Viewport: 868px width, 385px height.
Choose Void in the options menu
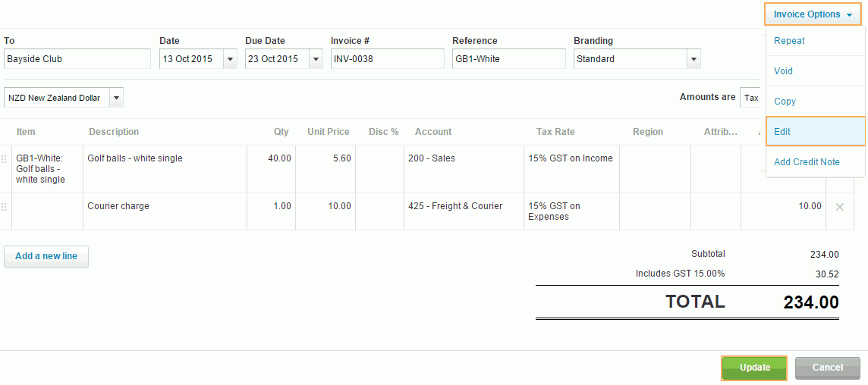tap(783, 71)
